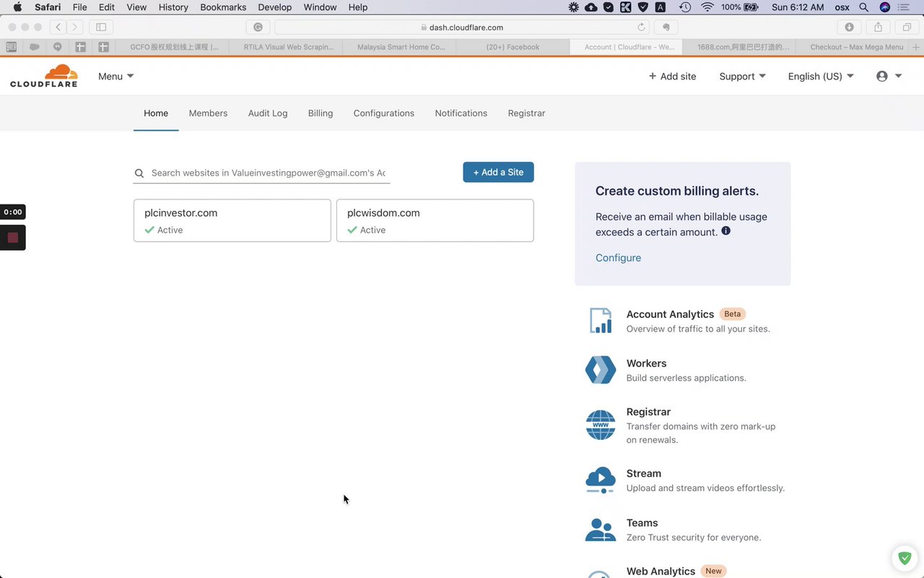Switch to the (20+) Facebook tab
The image size is (924, 578).
[x=513, y=47]
